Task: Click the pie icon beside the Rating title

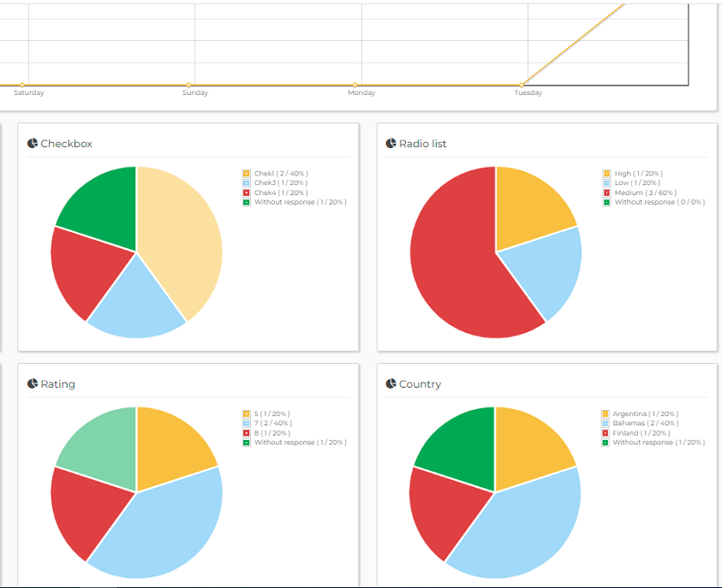Action: coord(33,383)
